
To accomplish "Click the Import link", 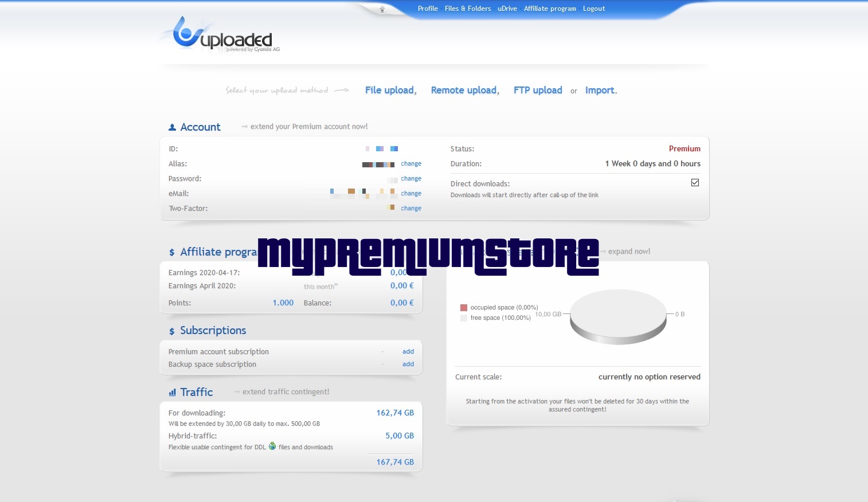I will click(x=600, y=90).
